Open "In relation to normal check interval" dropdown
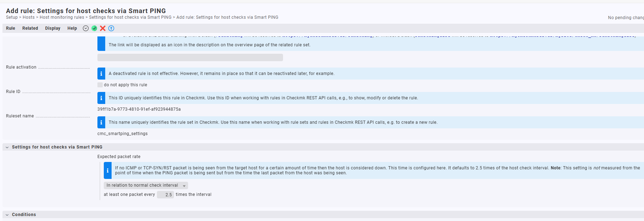 (x=146, y=185)
